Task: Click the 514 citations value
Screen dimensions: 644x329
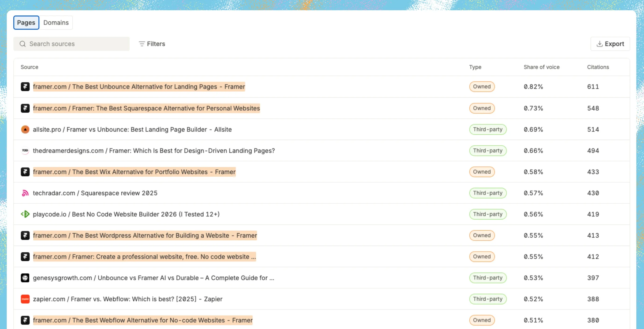Action: click(593, 129)
